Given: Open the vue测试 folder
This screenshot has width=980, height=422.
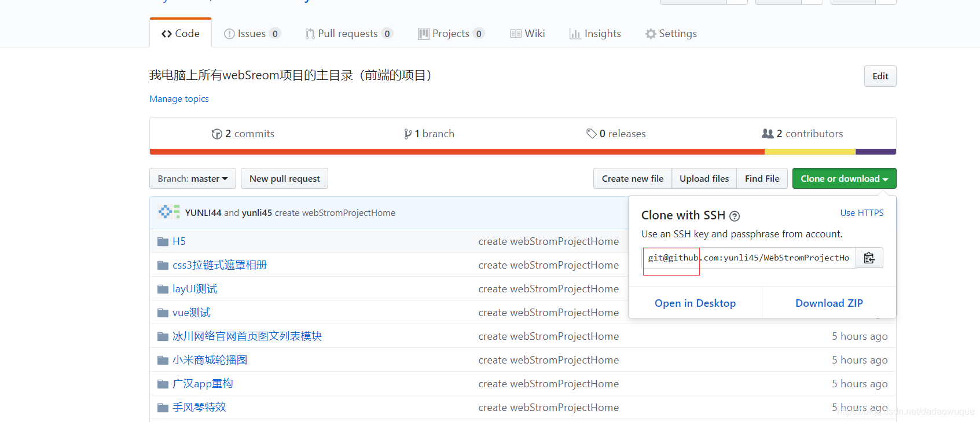Looking at the screenshot, I should [x=192, y=313].
